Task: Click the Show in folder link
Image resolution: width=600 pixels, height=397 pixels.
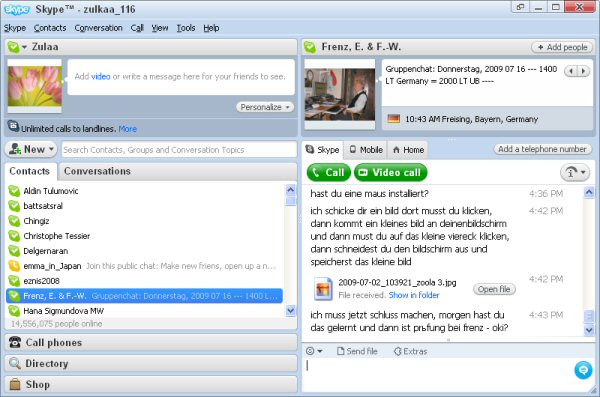Action: 414,295
